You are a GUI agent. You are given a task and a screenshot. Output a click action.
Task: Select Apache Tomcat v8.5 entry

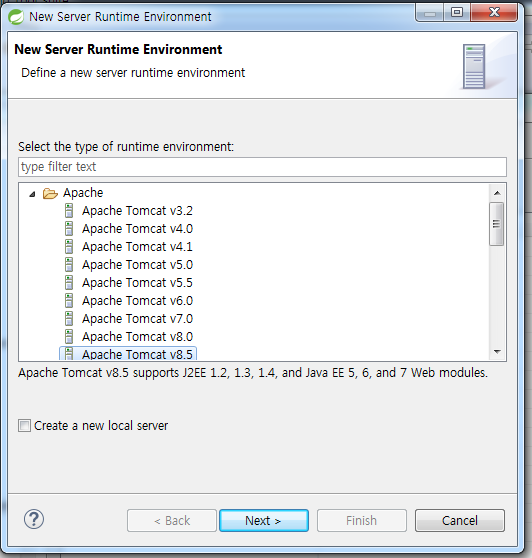coord(137,354)
